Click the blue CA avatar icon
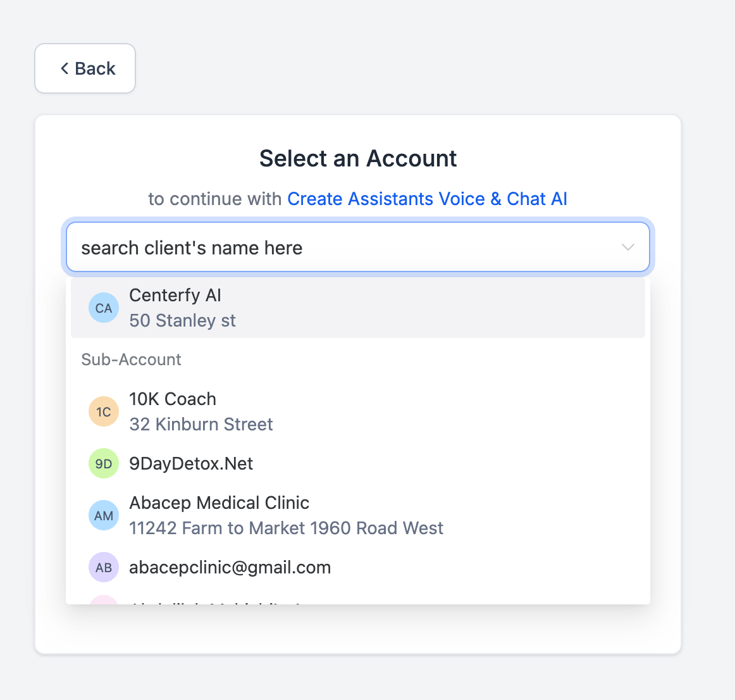This screenshot has width=735, height=700. coord(104,308)
